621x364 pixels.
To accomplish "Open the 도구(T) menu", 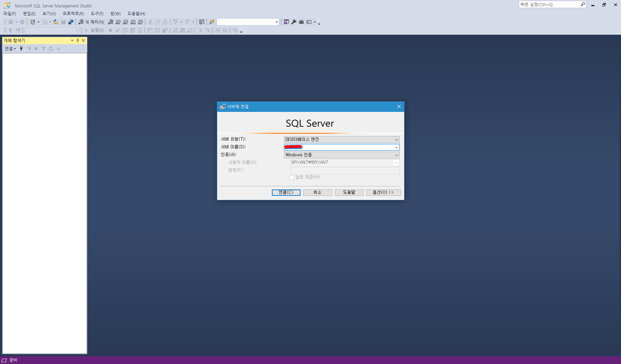I will [97, 14].
